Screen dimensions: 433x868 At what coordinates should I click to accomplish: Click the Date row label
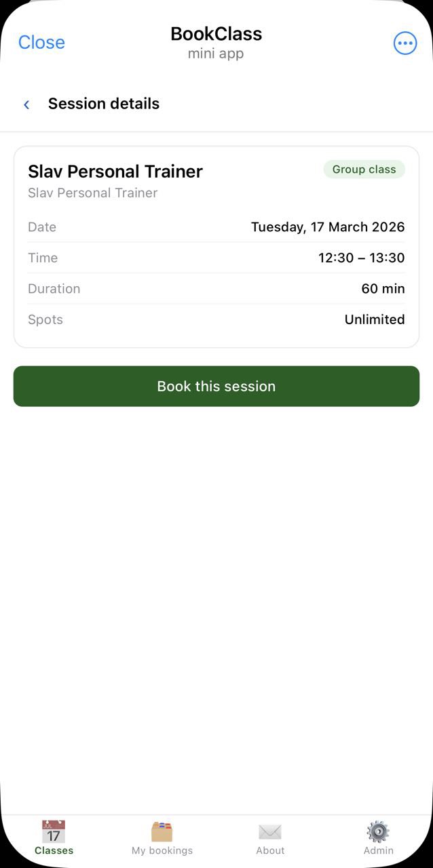(x=42, y=227)
